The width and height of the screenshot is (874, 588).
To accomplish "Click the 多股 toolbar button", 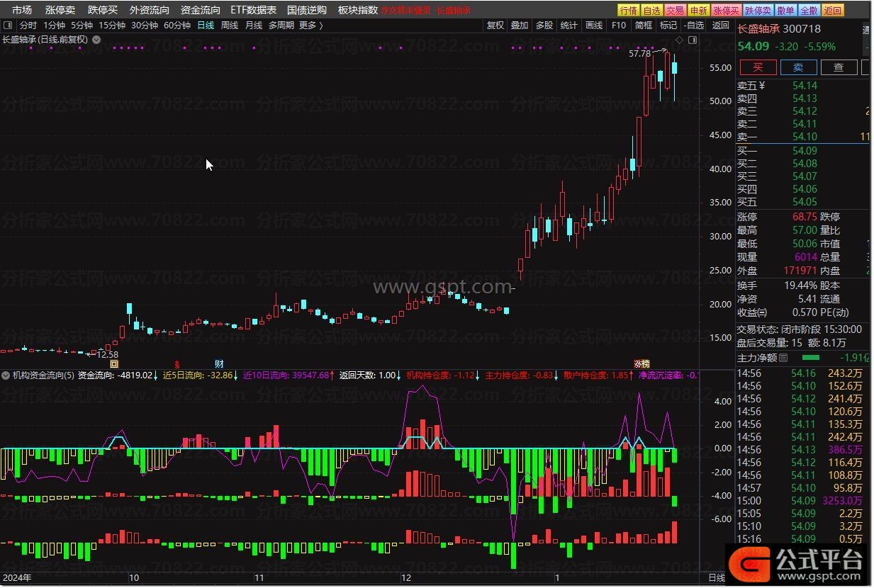I will point(544,26).
